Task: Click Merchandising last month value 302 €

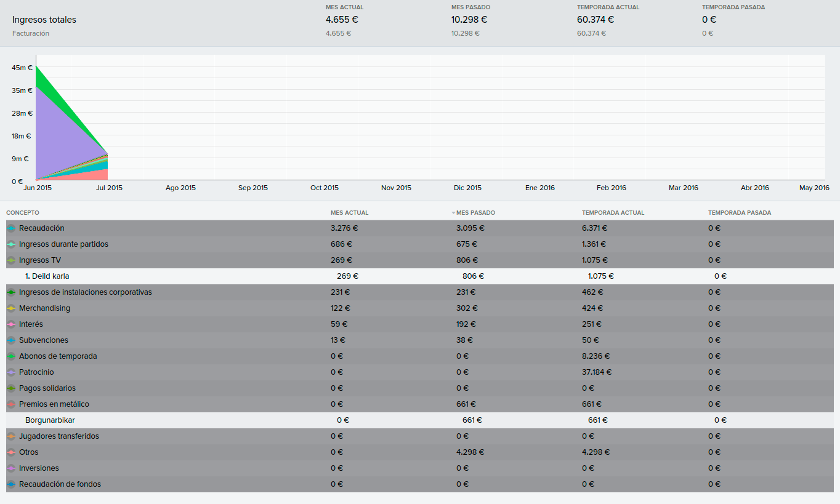Action: pyautogui.click(x=466, y=308)
